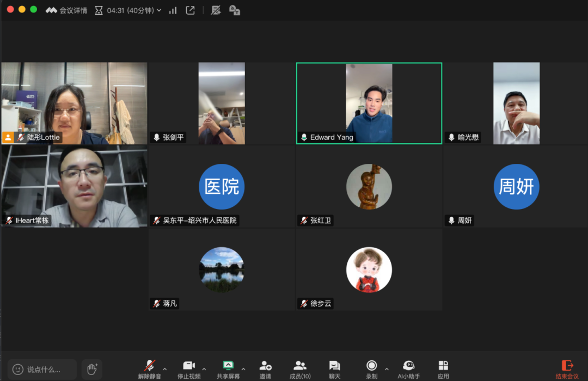
Task: Click the pop-out window icon in the top bar
Action: [190, 10]
